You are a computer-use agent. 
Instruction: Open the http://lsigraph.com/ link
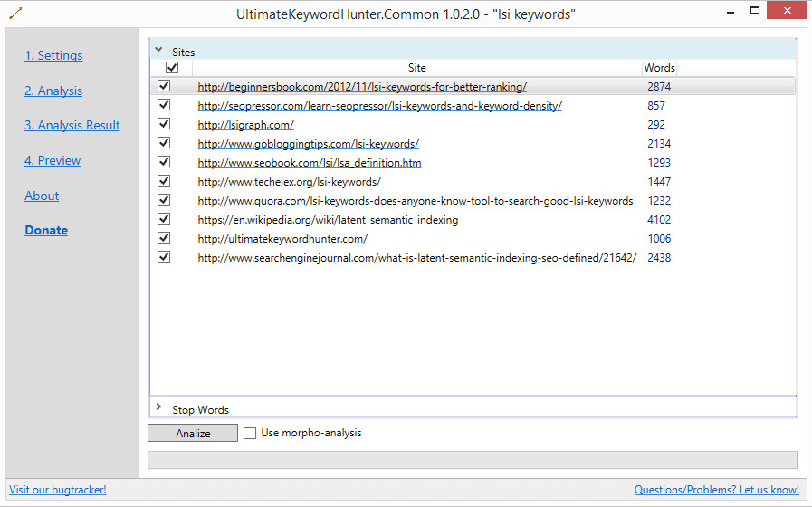click(x=245, y=125)
